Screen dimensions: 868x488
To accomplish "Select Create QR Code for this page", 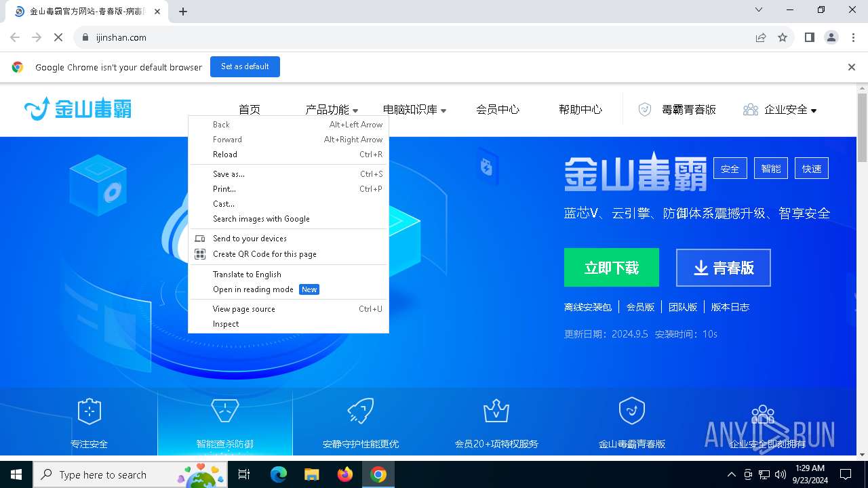I will tap(288, 254).
